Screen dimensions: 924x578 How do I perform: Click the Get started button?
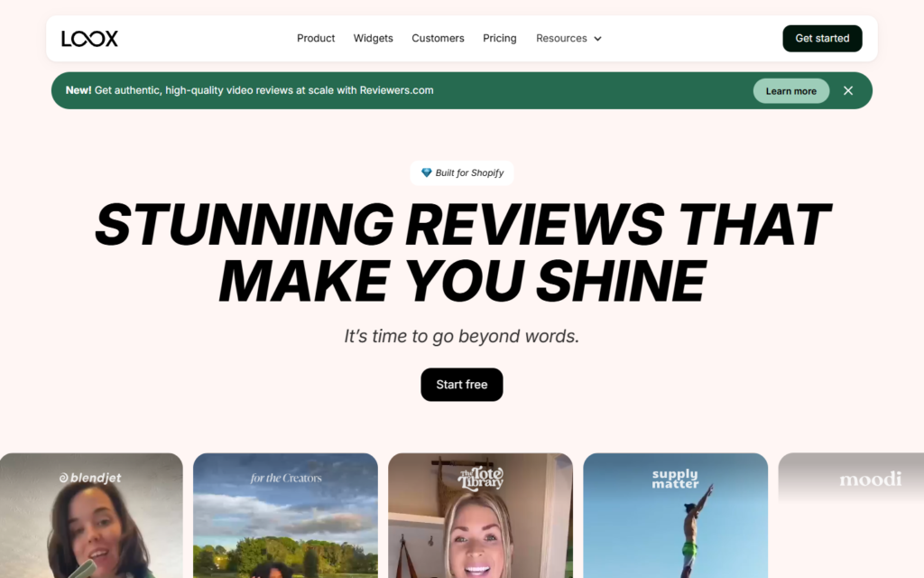(x=822, y=38)
